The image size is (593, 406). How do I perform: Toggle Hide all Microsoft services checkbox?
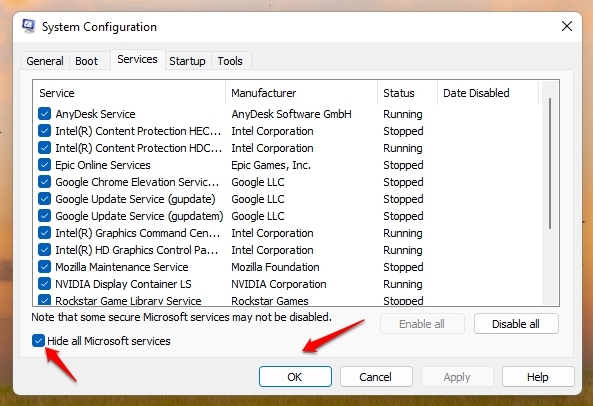[38, 341]
